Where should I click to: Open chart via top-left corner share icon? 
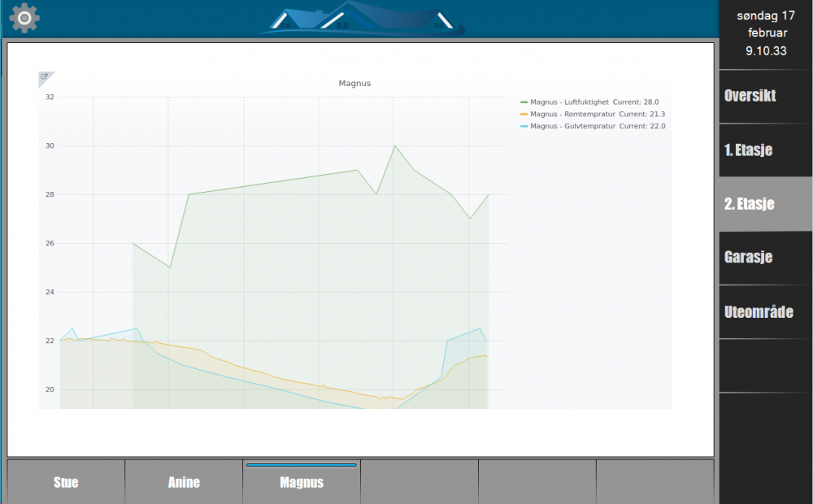(45, 77)
